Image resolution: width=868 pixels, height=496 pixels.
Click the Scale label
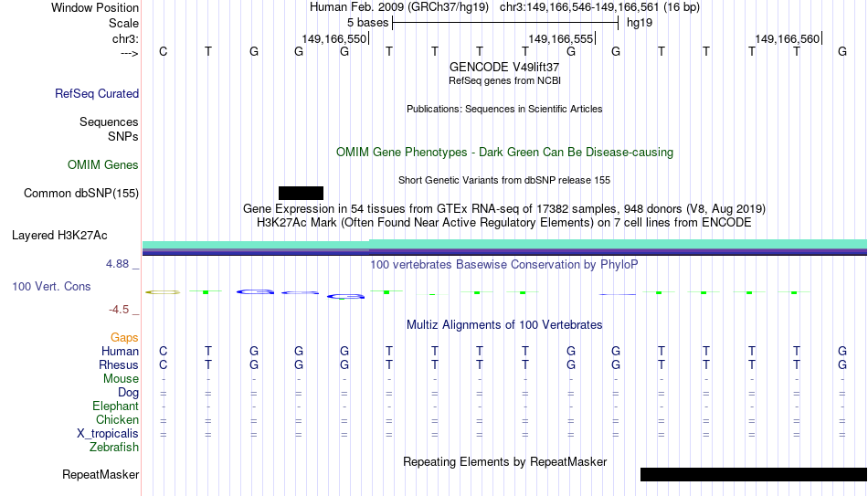tap(123, 23)
